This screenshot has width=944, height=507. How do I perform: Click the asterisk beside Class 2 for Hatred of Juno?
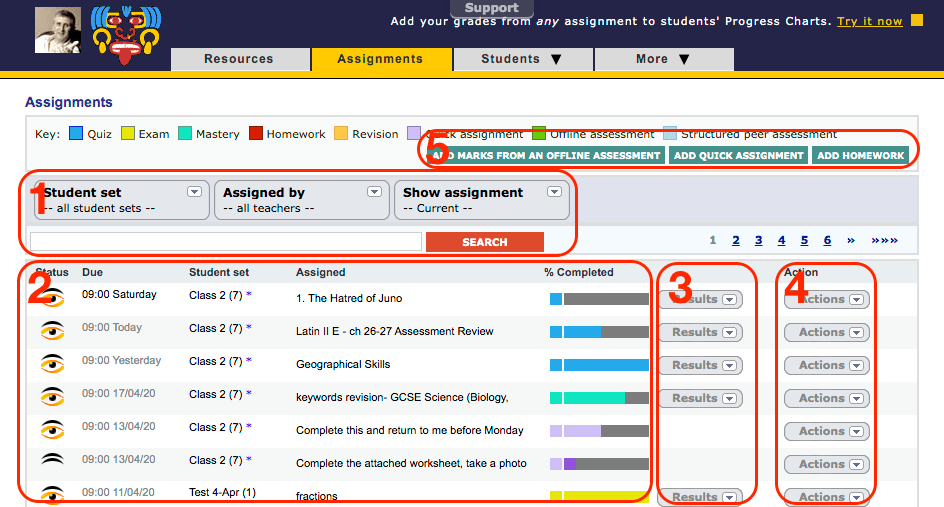pos(249,296)
